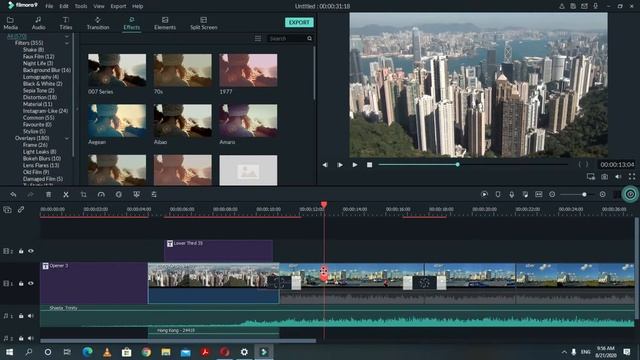Collapse the Filters category arrow
Viewport: 640px width, 360px height.
[67, 43]
